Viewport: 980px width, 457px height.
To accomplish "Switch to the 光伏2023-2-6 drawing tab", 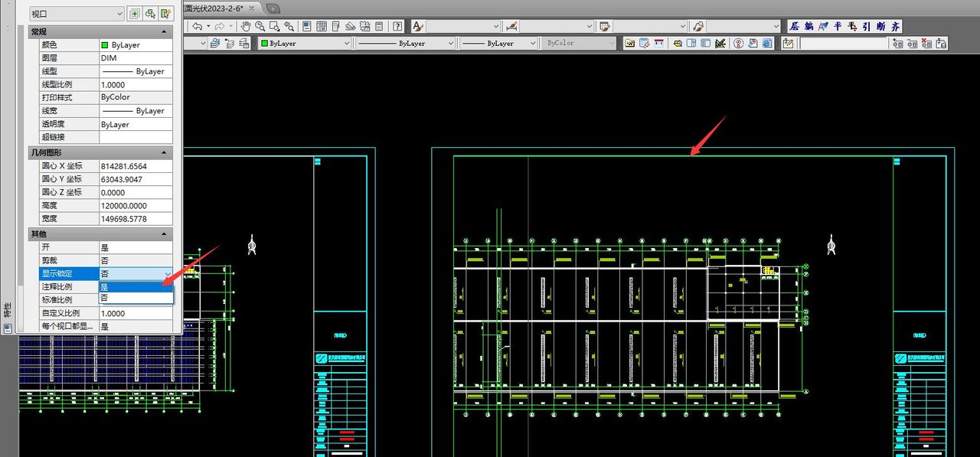I will [220, 7].
